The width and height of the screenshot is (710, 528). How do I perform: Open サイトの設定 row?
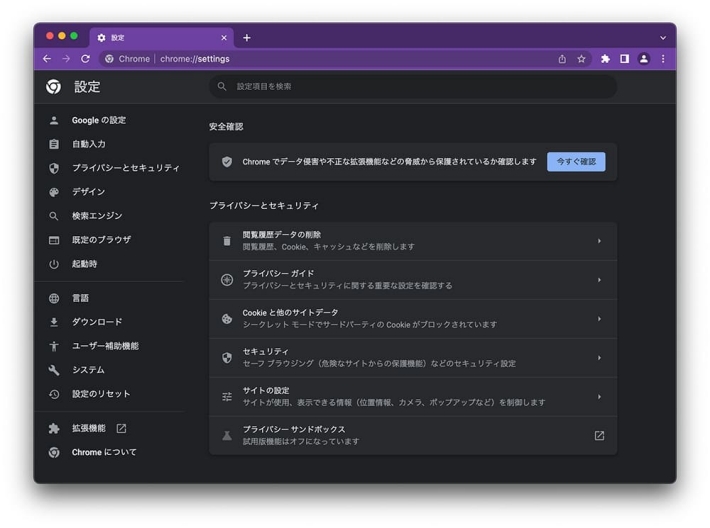tap(413, 397)
